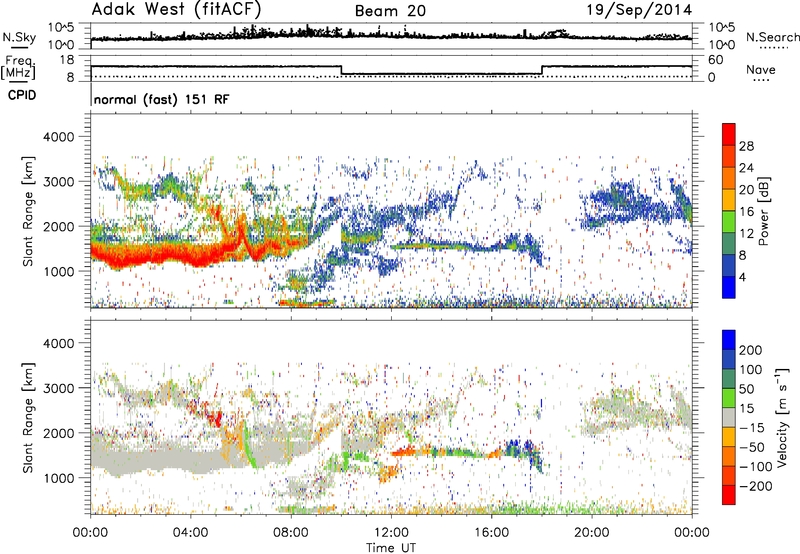Viewport: 800px width, 554px height.
Task: Click the 'Power [dB]' colorbar label
Action: (763, 211)
